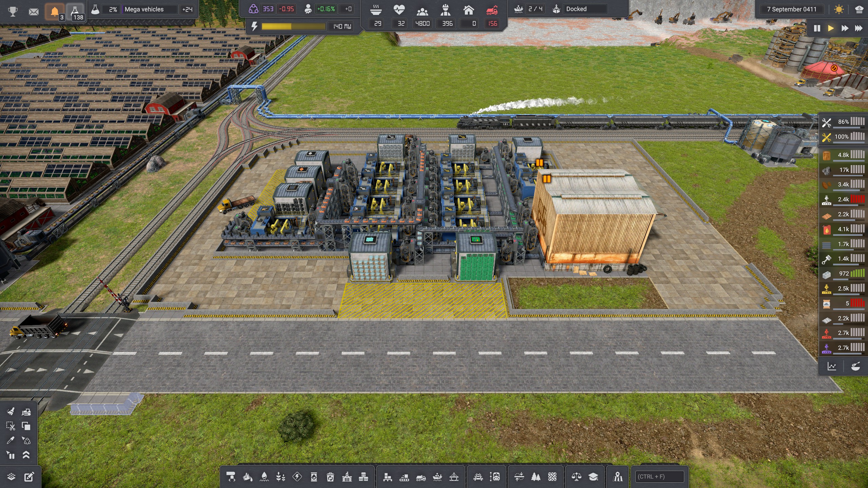This screenshot has width=868, height=488.
Task: Set game speed to fast forward
Action: [845, 28]
